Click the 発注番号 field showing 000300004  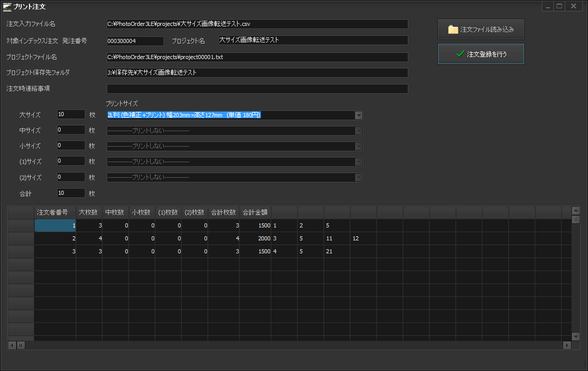(135, 41)
